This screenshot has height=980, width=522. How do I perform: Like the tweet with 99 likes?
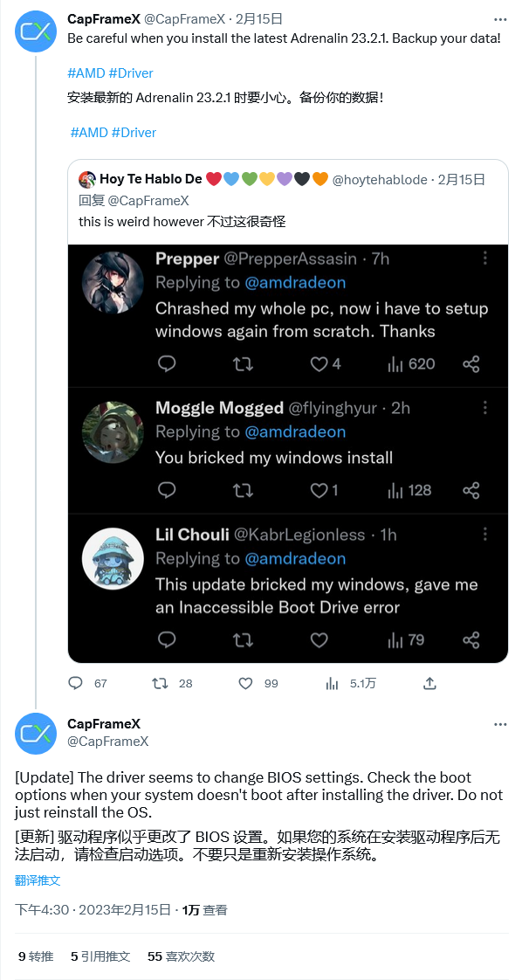pyautogui.click(x=246, y=683)
